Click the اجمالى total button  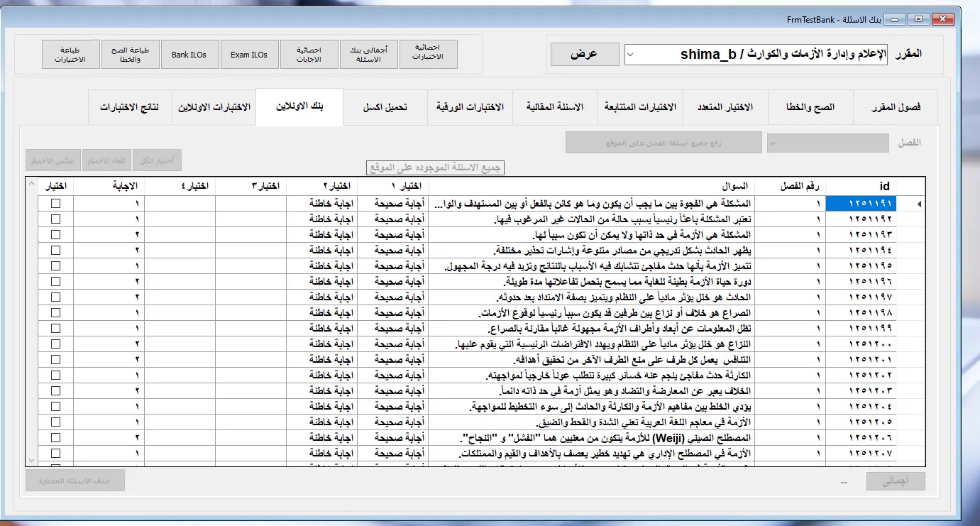pos(896,482)
